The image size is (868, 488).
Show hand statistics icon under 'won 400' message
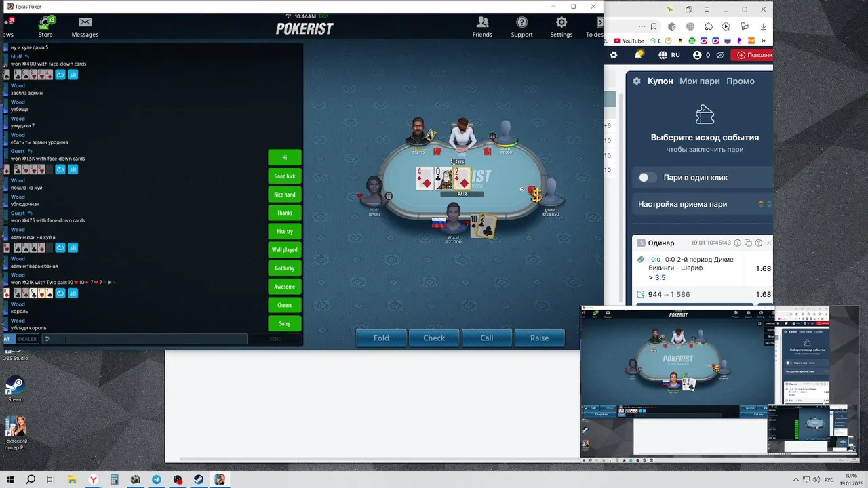point(73,75)
